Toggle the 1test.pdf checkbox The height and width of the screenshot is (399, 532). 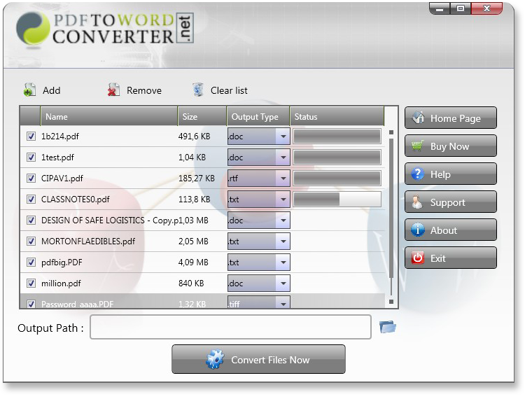coord(31,157)
